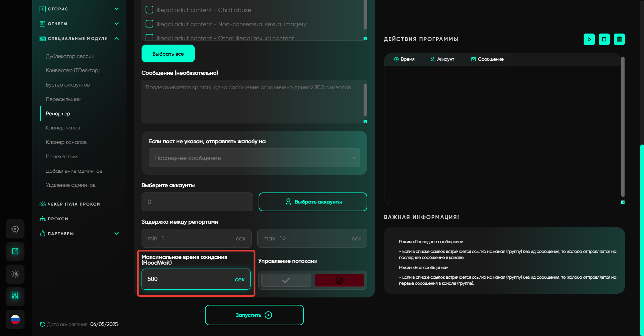
Task: Toggle theme with the sun icon
Action: point(15,274)
